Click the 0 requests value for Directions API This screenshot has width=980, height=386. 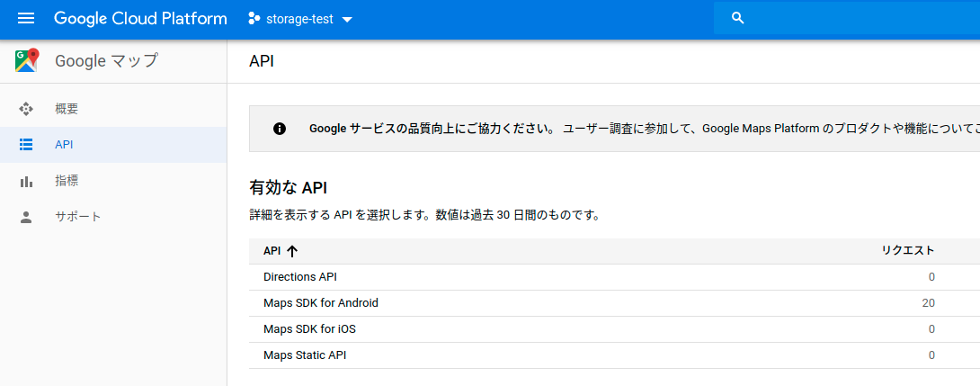point(931,277)
